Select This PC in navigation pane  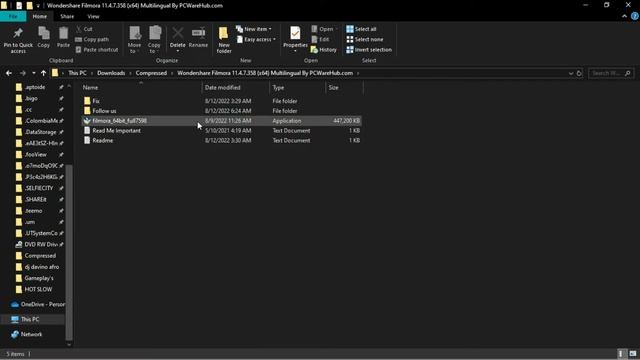pyautogui.click(x=30, y=319)
